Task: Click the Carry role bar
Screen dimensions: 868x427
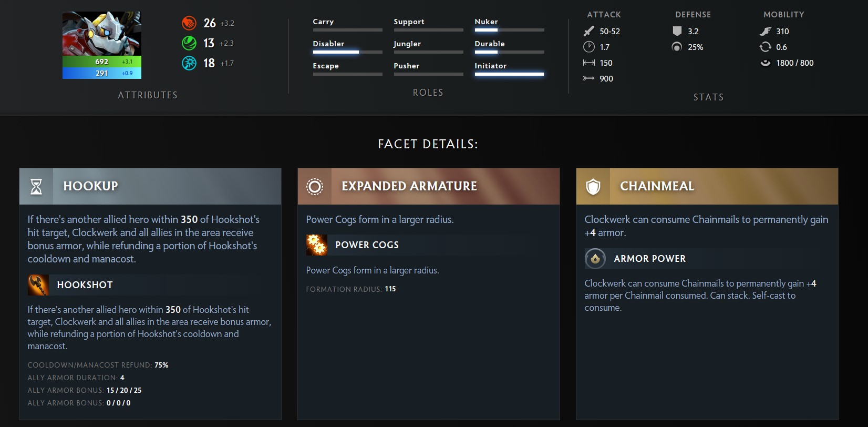Action: [348, 30]
